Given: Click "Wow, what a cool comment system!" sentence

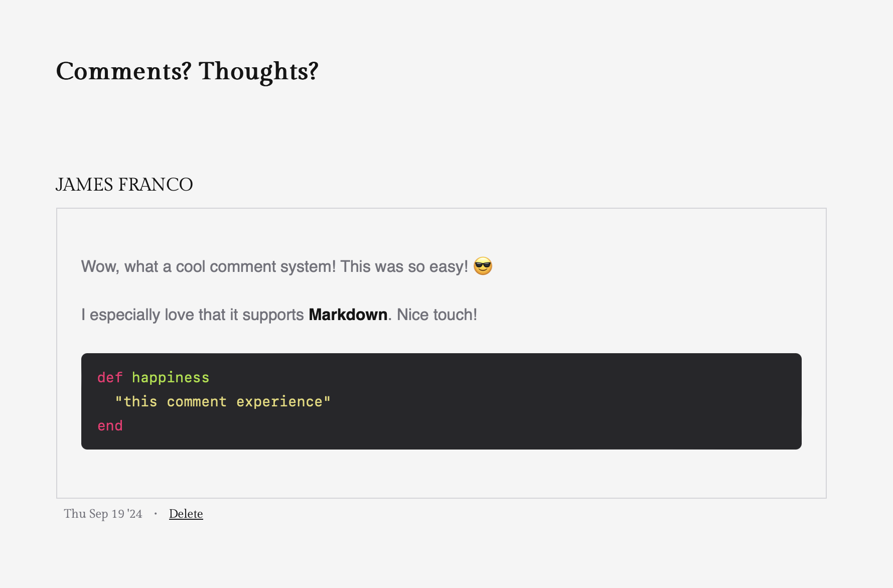Looking at the screenshot, I should [x=208, y=266].
